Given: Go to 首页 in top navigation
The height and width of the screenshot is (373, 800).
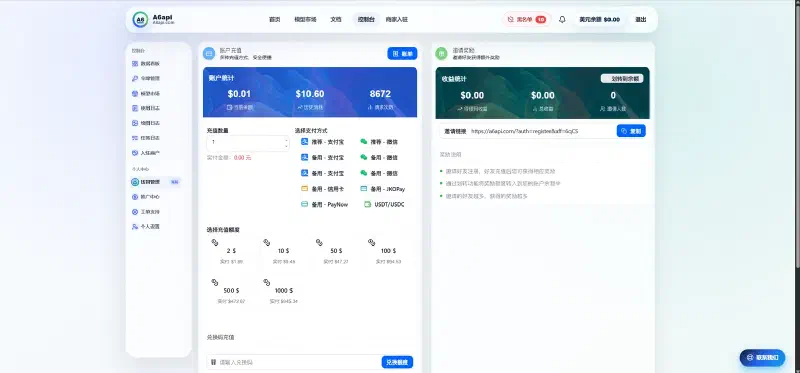Looking at the screenshot, I should (274, 19).
